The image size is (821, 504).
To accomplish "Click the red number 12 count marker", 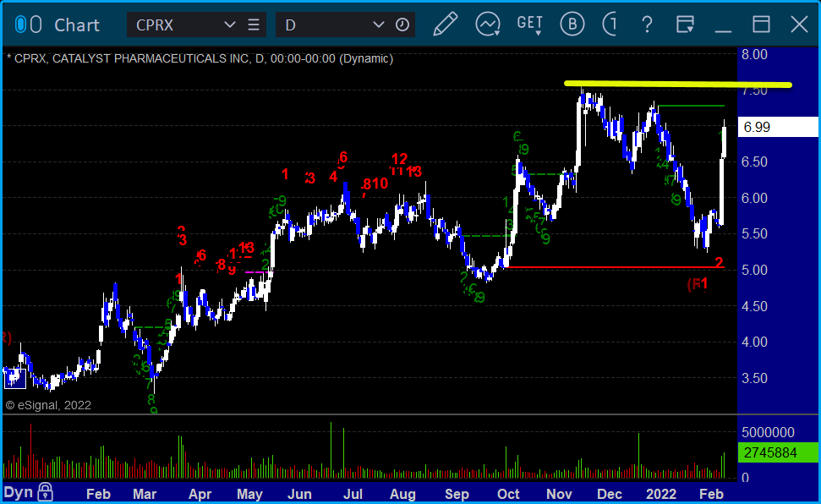I will click(x=399, y=159).
